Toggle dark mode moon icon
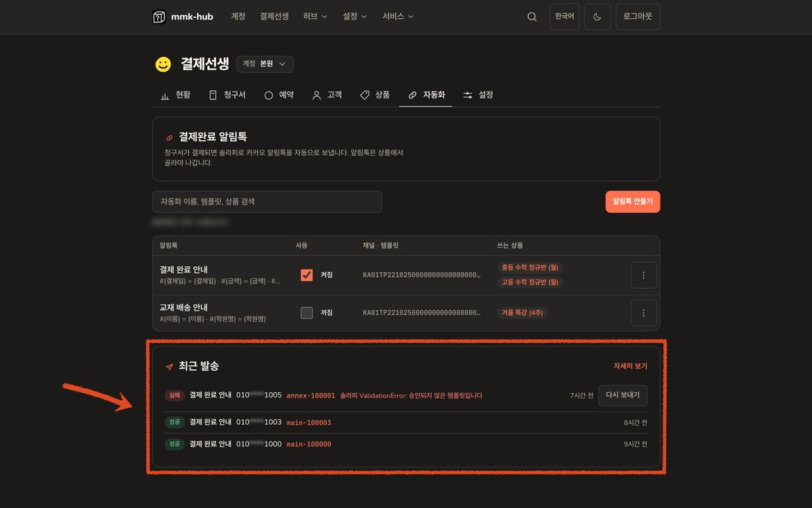 [597, 16]
